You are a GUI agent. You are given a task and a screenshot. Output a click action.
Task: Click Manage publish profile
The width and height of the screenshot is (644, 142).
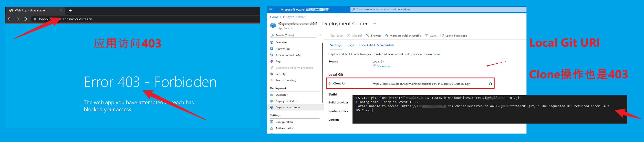(x=403, y=36)
